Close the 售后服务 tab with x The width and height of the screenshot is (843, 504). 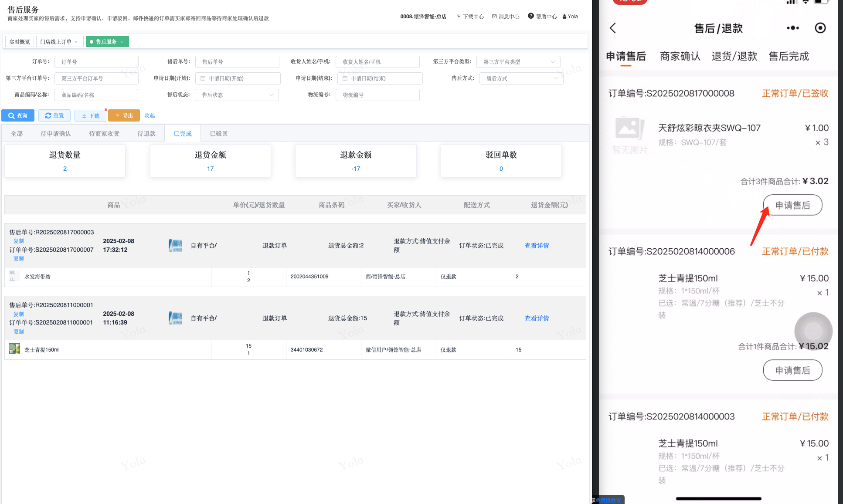pos(122,42)
